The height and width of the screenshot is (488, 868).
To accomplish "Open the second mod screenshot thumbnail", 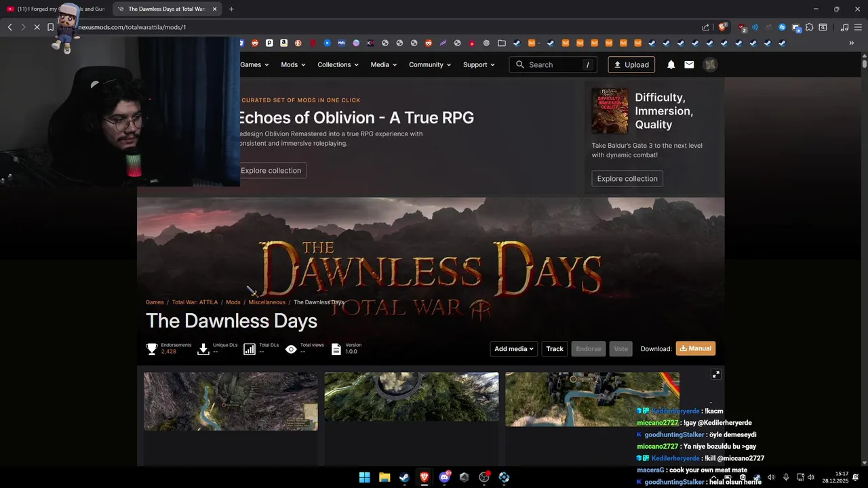I will point(412,396).
